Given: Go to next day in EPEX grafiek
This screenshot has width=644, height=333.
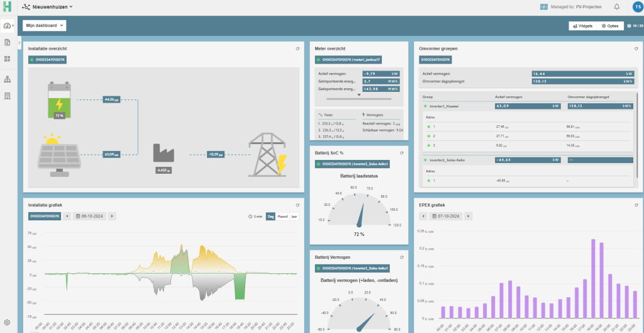Looking at the screenshot, I should tap(469, 216).
